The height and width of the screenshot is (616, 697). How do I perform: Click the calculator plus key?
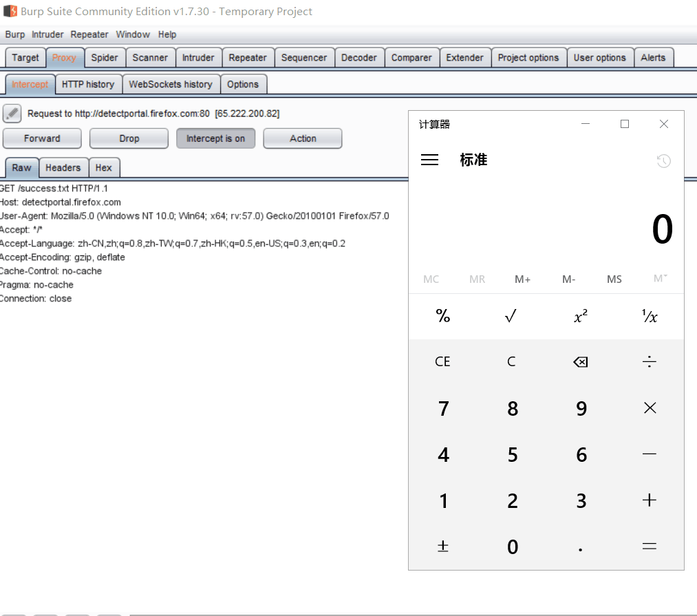point(649,500)
